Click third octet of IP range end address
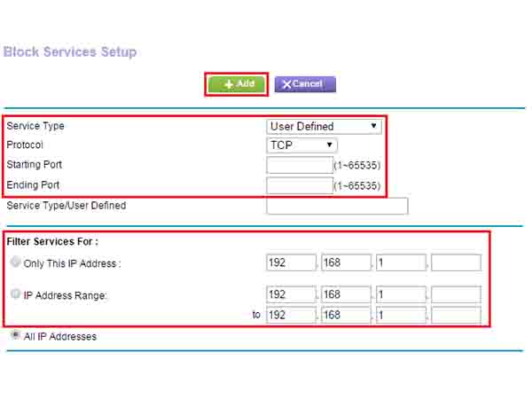The image size is (532, 399). point(401,315)
